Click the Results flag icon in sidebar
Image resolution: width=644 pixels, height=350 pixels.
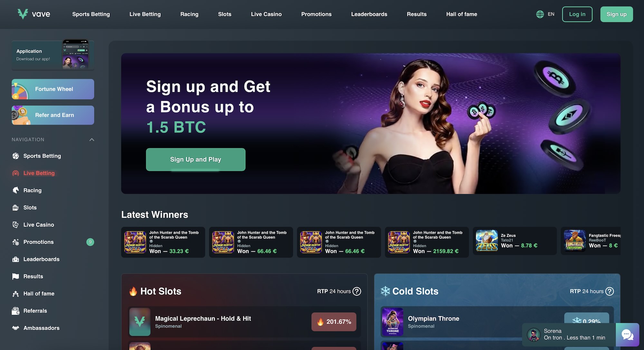15,277
